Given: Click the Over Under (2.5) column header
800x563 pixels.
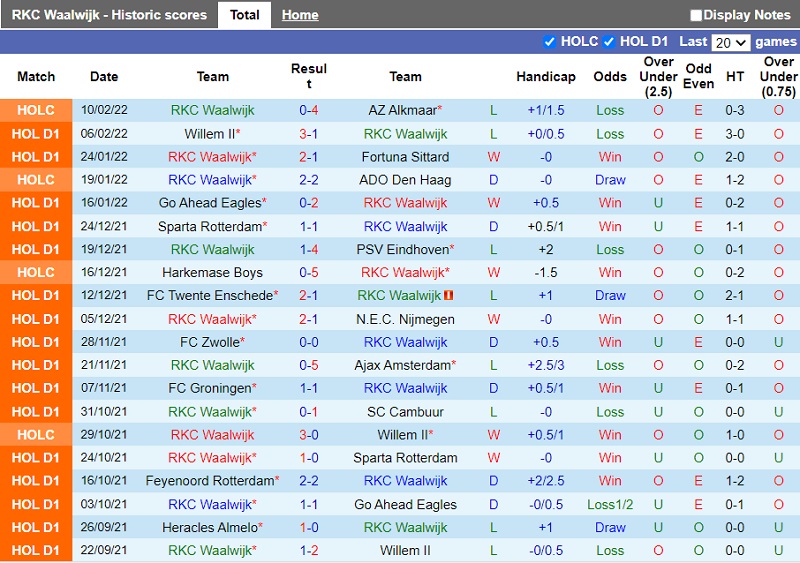Looking at the screenshot, I should 658,77.
